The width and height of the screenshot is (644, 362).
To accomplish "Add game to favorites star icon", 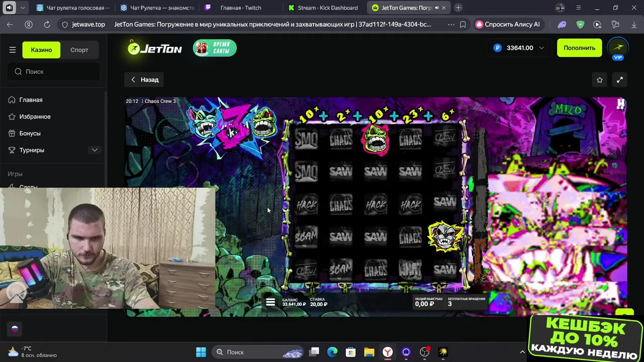I will pyautogui.click(x=600, y=80).
